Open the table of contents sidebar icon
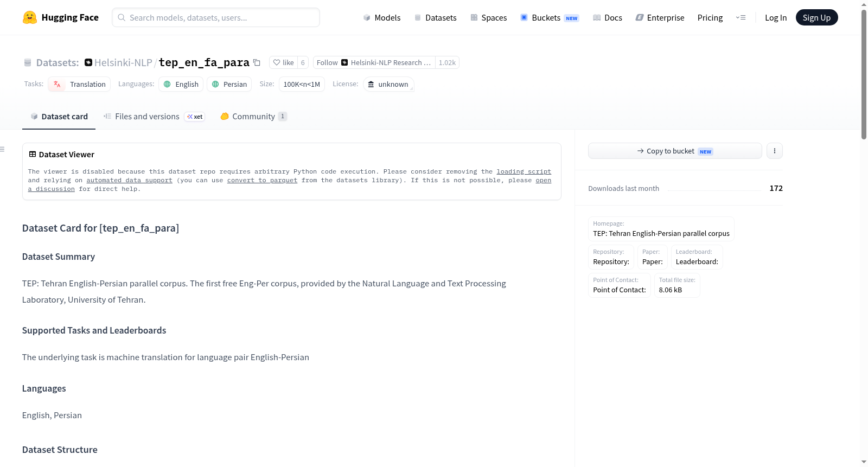This screenshot has height=467, width=868. [x=3, y=149]
